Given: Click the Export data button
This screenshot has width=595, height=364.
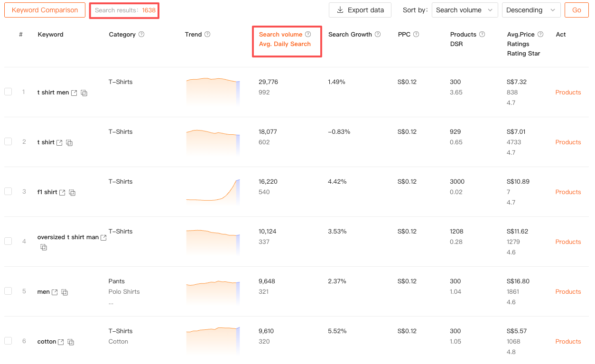Looking at the screenshot, I should point(360,10).
